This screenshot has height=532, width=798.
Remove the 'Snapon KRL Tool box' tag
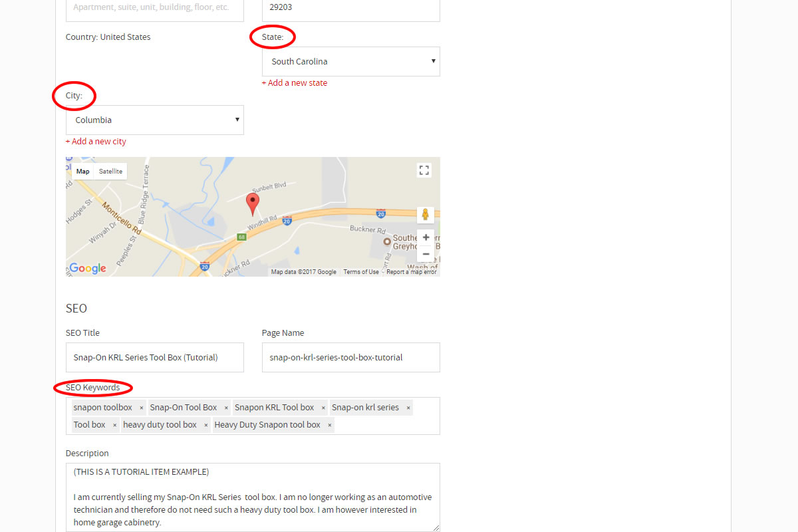(x=323, y=408)
